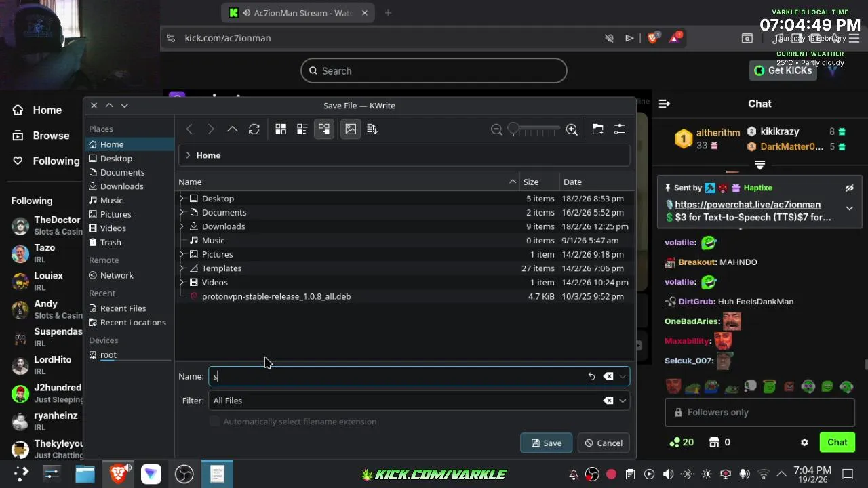Expand the Downloads folder row

[x=181, y=226]
